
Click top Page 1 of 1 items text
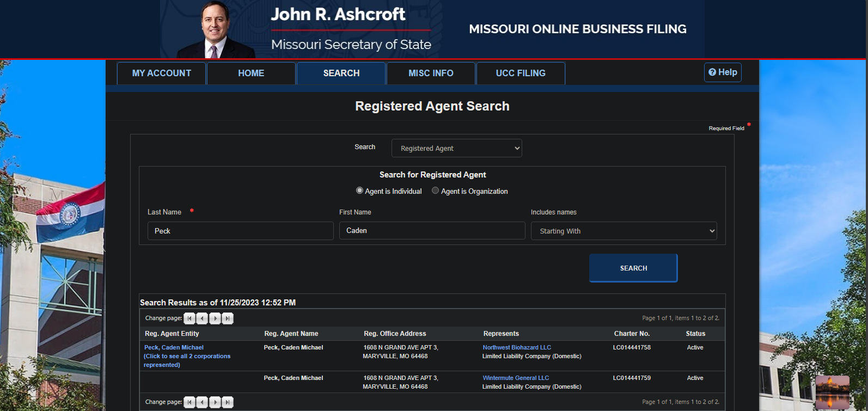click(681, 318)
